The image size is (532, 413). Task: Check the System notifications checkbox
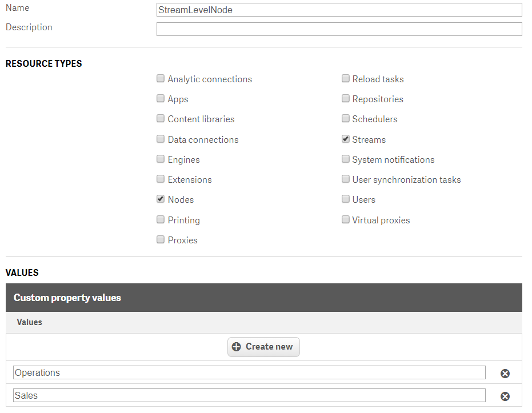pyautogui.click(x=346, y=159)
